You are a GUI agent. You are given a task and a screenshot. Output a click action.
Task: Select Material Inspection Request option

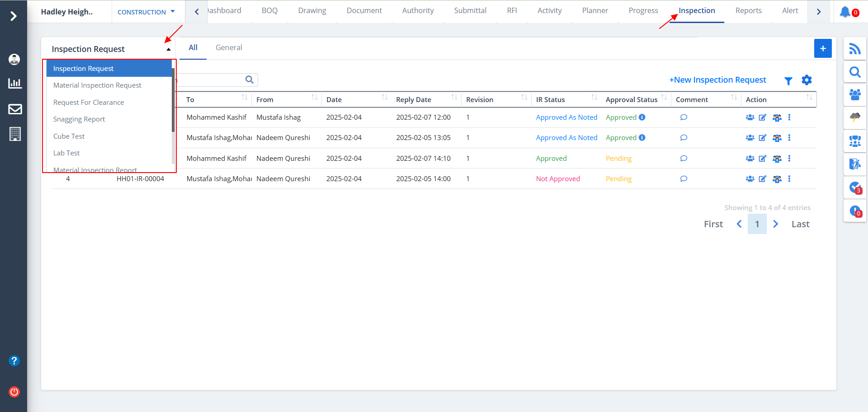tap(97, 85)
